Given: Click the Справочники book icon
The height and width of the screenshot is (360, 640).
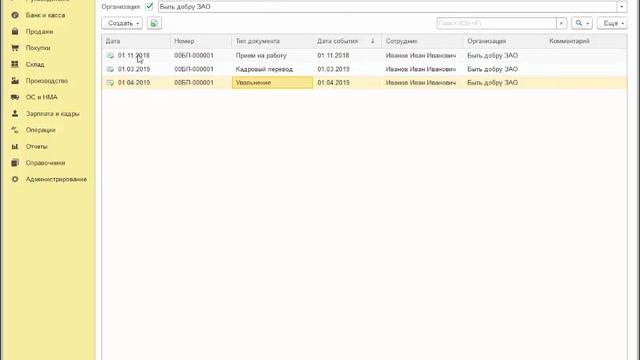Looking at the screenshot, I should (15, 163).
